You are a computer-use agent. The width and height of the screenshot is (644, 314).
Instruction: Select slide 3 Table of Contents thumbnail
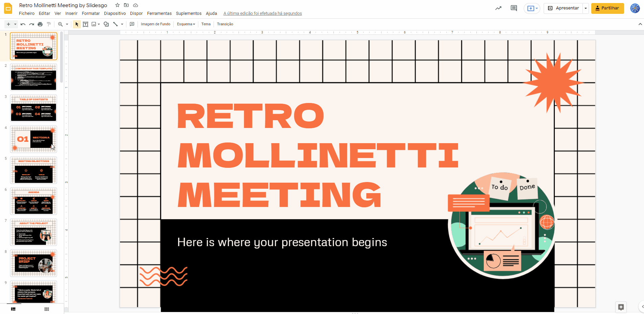click(x=33, y=108)
